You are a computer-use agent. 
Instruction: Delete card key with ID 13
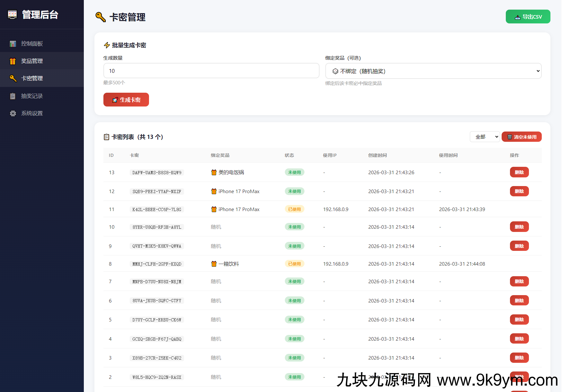(x=519, y=172)
